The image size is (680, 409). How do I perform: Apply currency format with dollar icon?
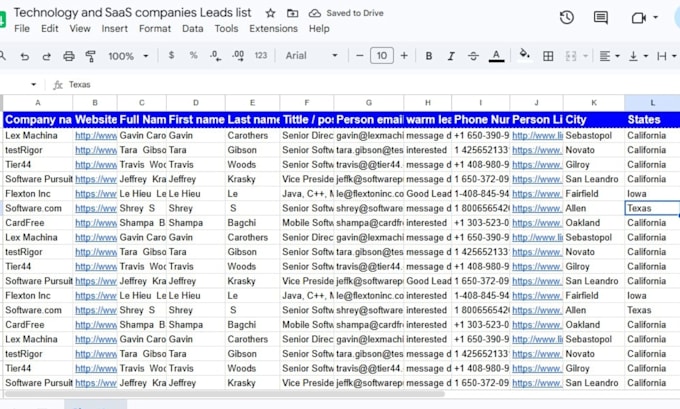(x=171, y=56)
